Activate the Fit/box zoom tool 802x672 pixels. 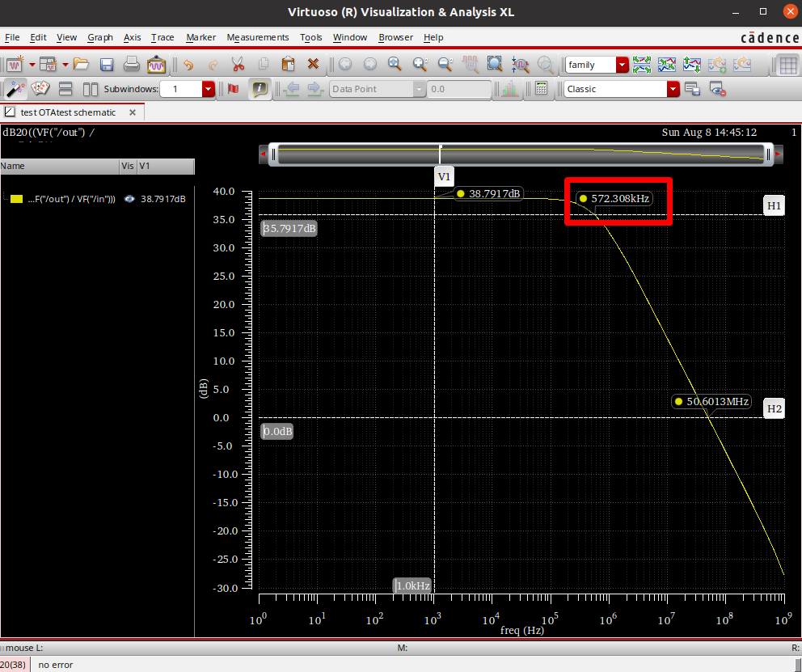coord(495,63)
